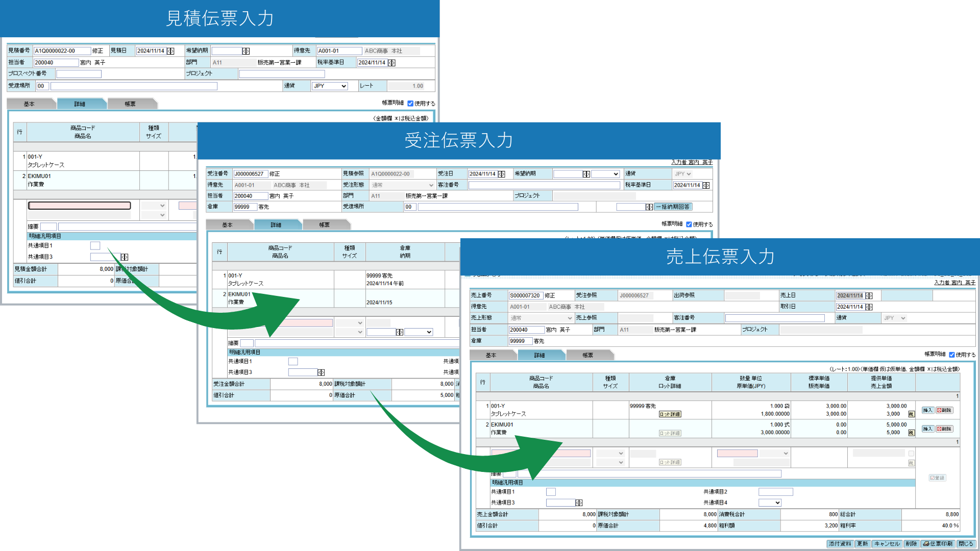Click 挿入 on 001-Y sales row
The width and height of the screenshot is (980, 551).
927,410
